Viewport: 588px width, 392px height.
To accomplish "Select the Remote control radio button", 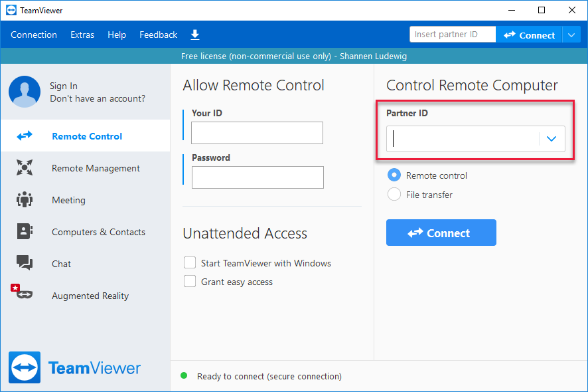I will (394, 175).
